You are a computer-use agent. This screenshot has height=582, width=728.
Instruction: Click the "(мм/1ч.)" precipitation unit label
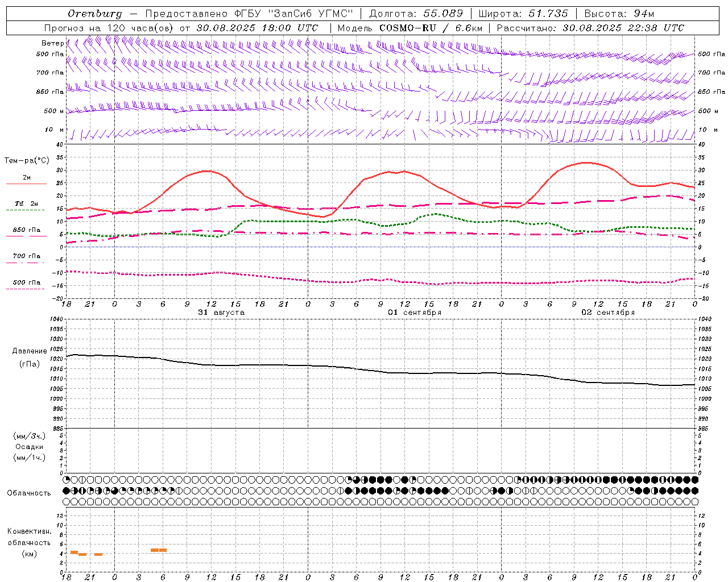[29, 458]
